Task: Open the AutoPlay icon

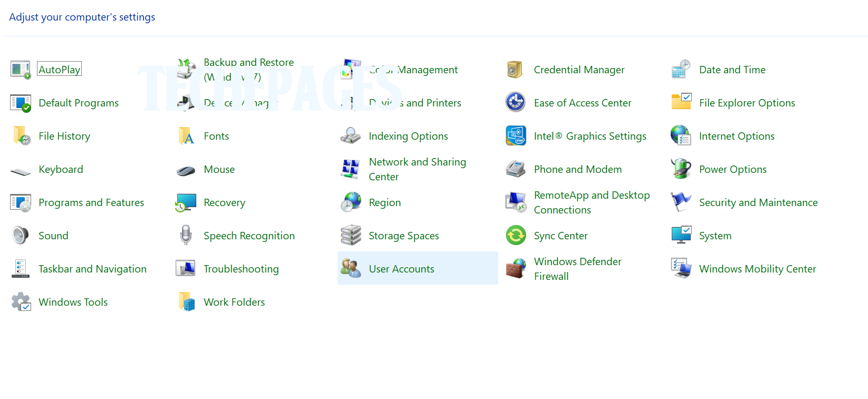Action: (21, 70)
